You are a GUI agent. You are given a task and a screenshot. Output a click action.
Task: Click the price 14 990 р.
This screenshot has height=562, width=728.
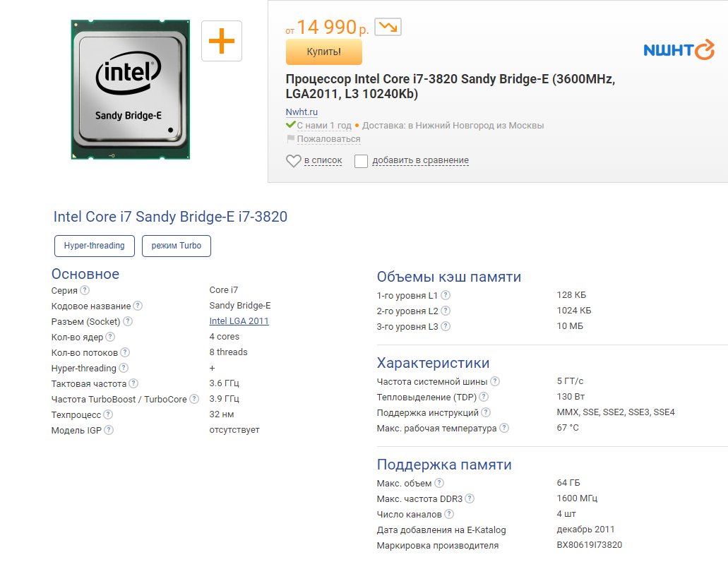coord(328,28)
